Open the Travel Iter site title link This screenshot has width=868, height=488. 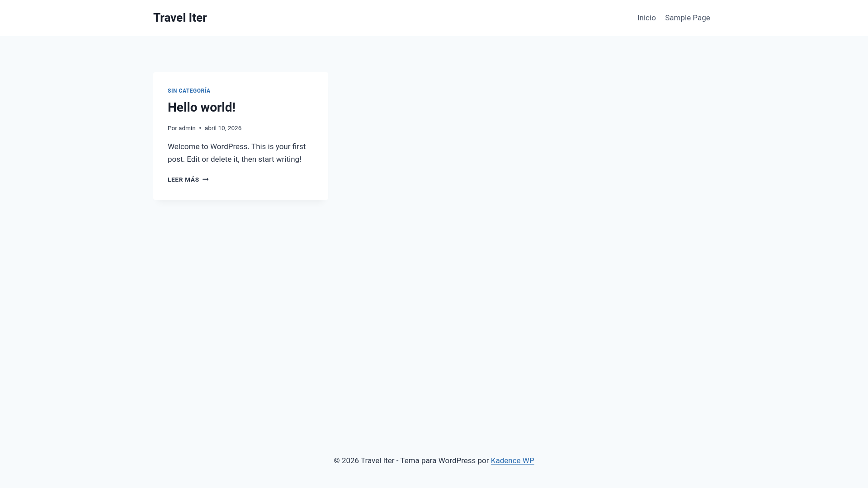click(179, 18)
